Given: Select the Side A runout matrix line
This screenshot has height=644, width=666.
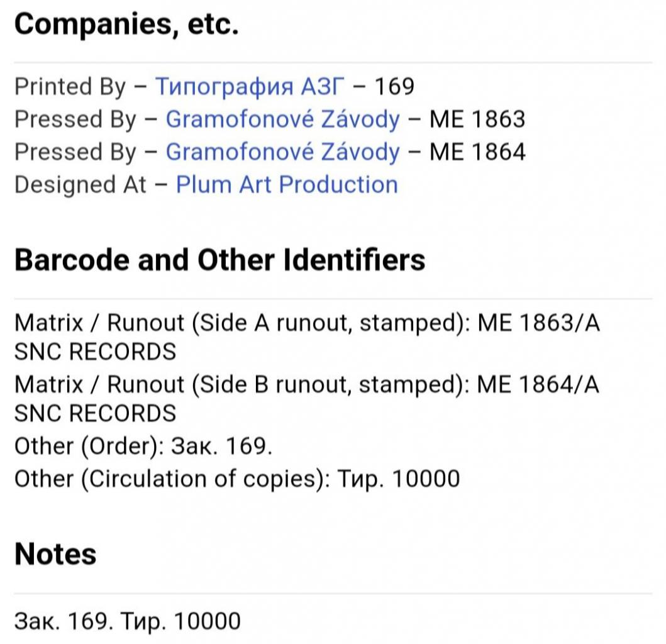Looking at the screenshot, I should [x=307, y=337].
